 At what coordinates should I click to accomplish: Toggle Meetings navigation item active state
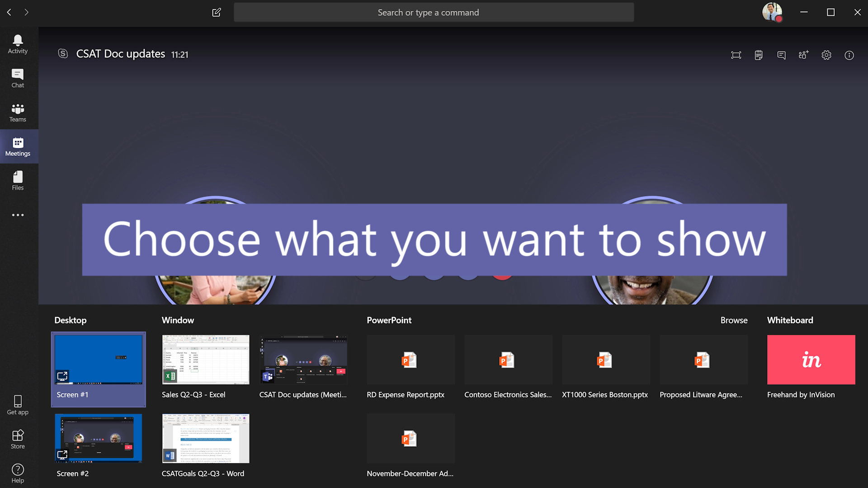(17, 147)
